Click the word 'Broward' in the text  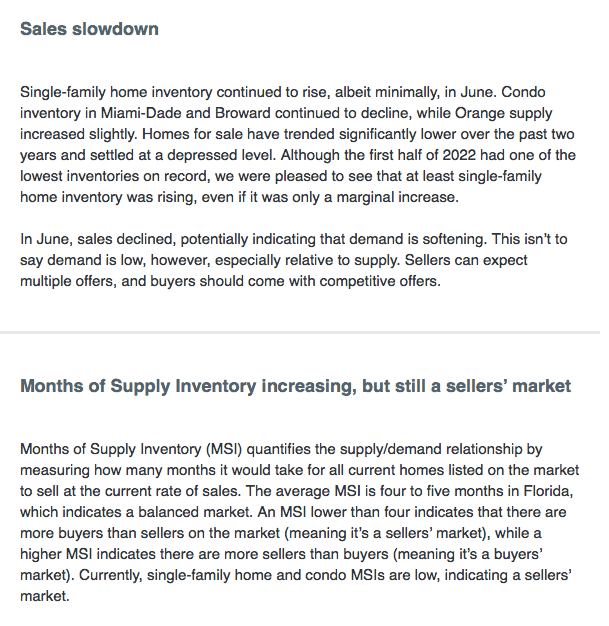[x=243, y=113]
